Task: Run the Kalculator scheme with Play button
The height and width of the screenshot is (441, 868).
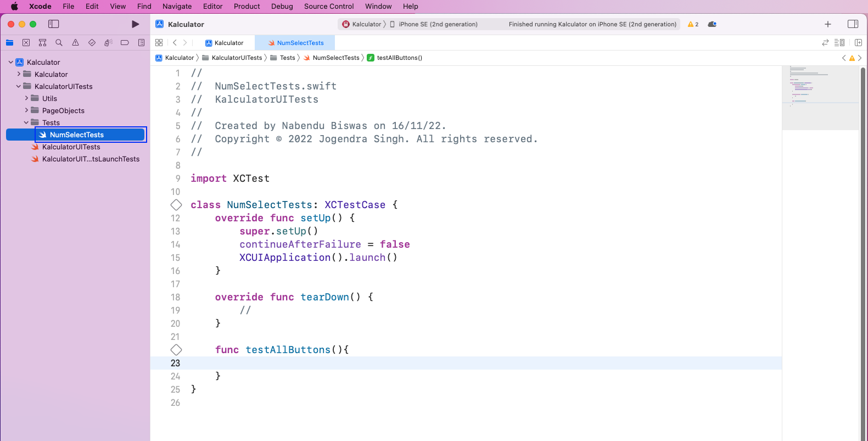Action: coord(135,24)
